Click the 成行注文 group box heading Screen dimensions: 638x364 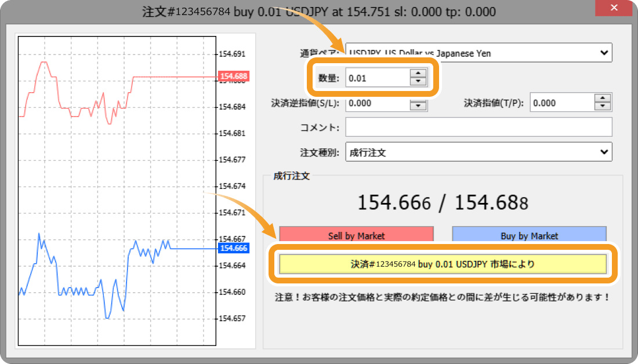(x=291, y=176)
